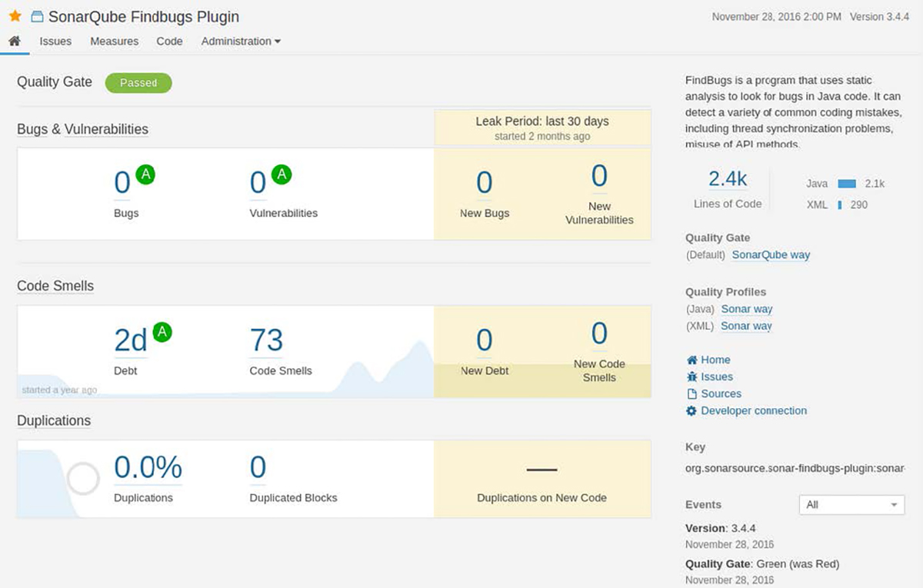Click the project key text org.sonarsource.sonar-findbugs-plugin
The image size is (923, 588).
pyautogui.click(x=795, y=468)
